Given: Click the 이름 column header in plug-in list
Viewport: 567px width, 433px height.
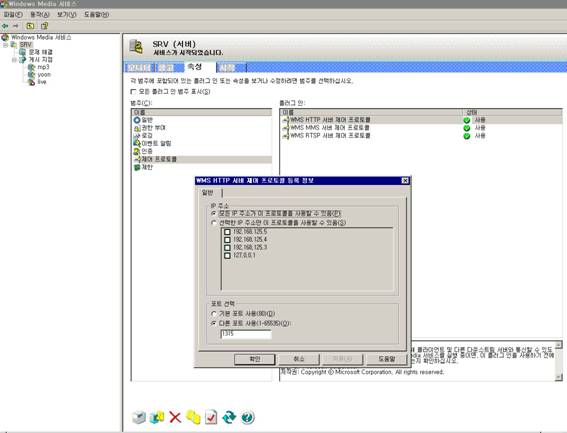Looking at the screenshot, I should [x=371, y=112].
